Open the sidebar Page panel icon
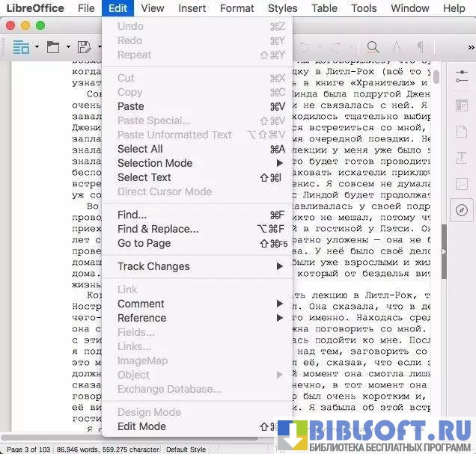Screen dimensions: 476x454 [x=461, y=131]
